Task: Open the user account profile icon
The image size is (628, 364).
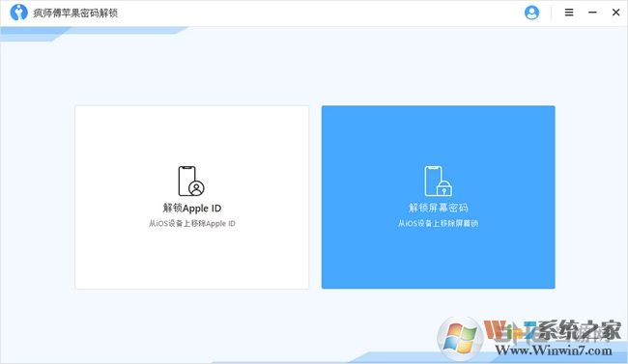Action: (x=531, y=13)
